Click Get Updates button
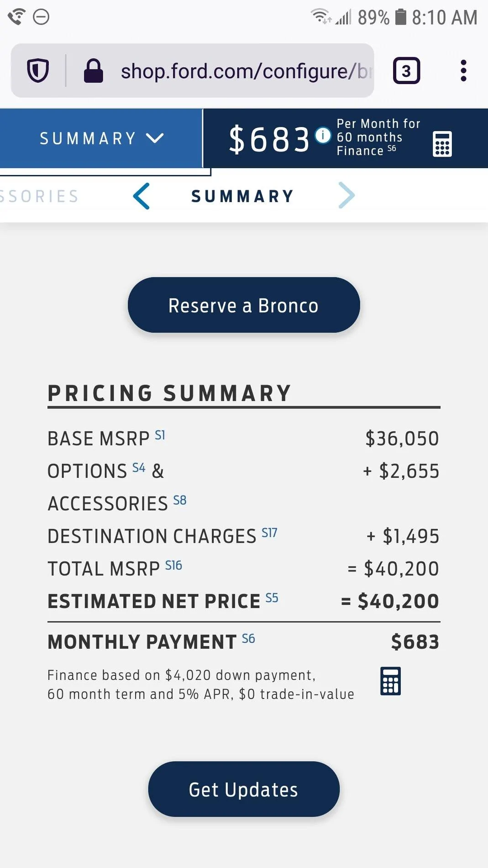Image resolution: width=488 pixels, height=868 pixels. [x=244, y=789]
